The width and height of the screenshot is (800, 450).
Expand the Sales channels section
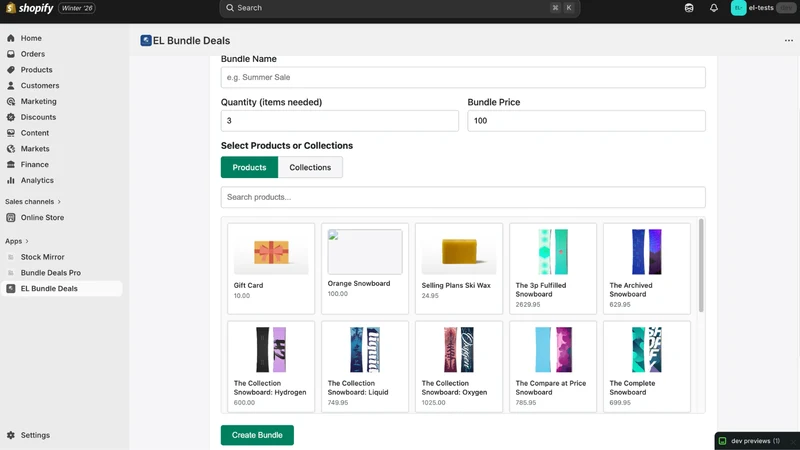pos(33,202)
